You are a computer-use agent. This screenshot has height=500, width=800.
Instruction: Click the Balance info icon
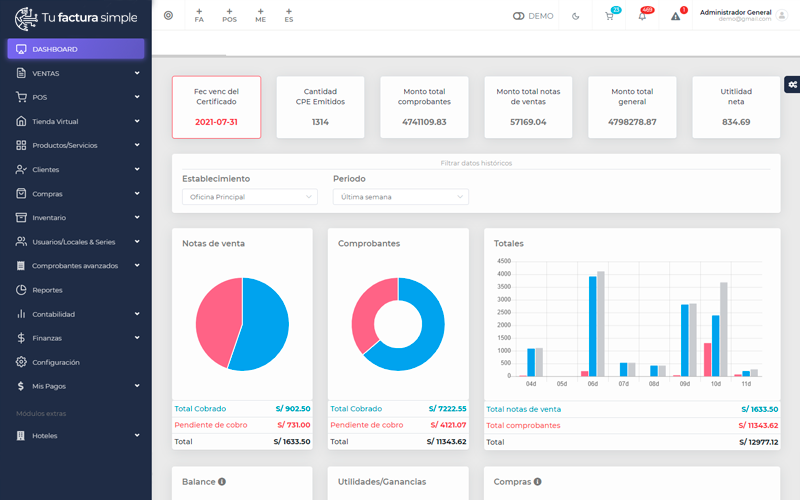[x=222, y=482]
